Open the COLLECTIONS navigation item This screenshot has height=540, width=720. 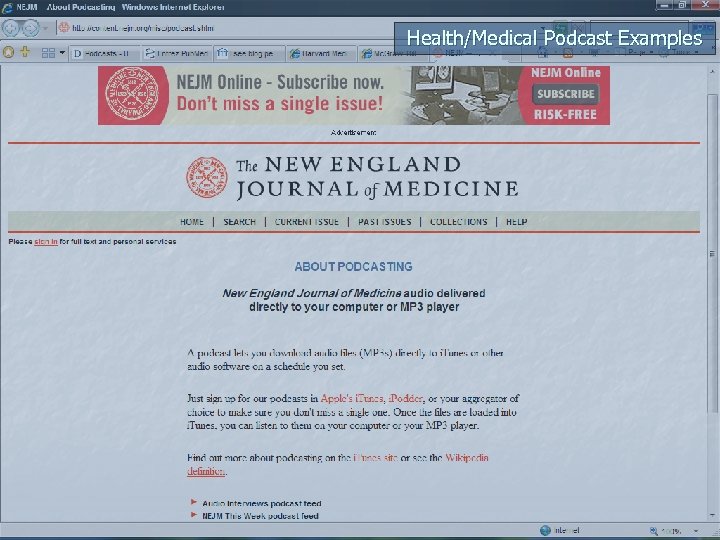click(459, 222)
